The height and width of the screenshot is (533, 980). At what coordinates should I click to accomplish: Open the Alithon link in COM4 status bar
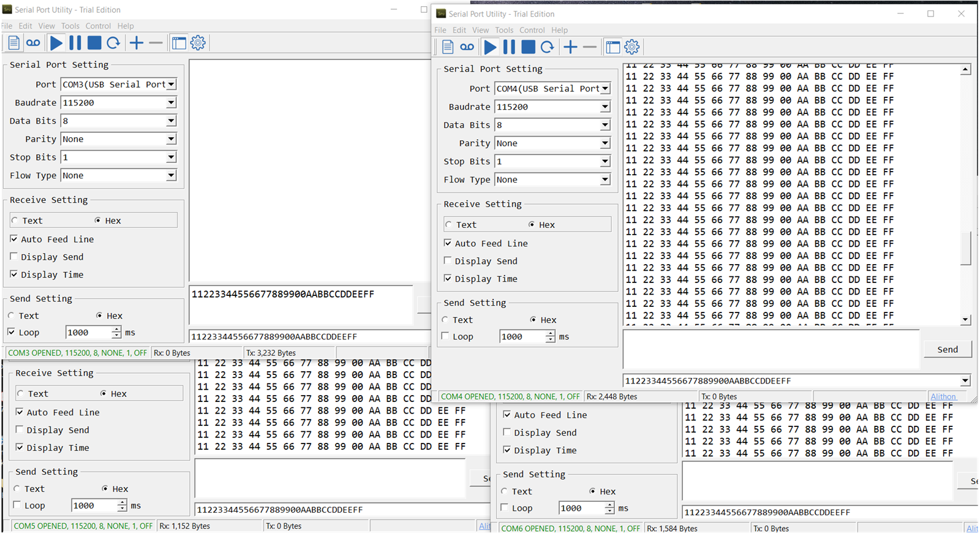(943, 396)
